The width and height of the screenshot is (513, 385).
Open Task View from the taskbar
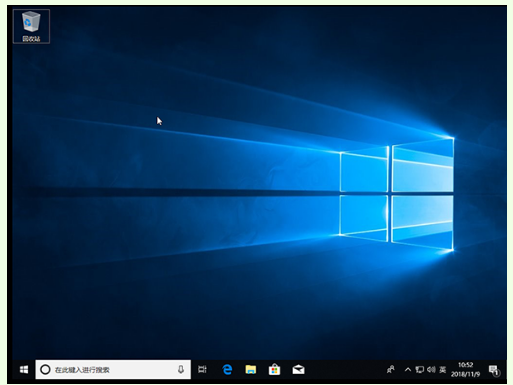[x=202, y=369]
